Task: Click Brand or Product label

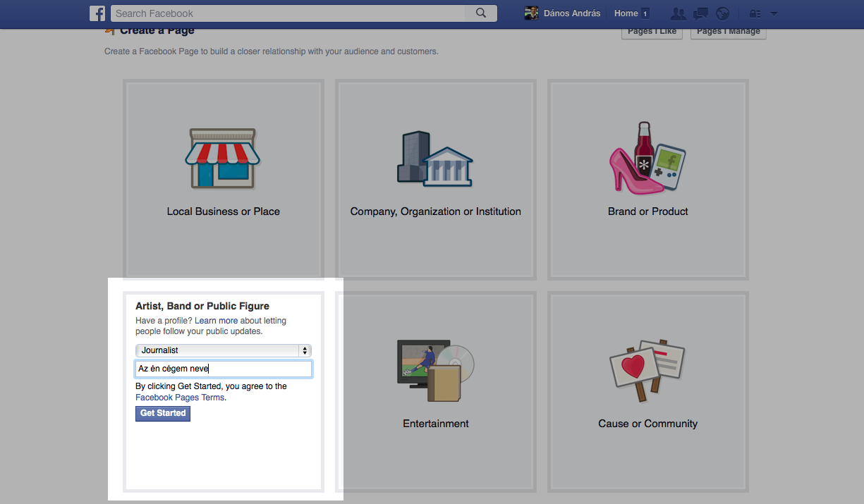Action: [648, 211]
